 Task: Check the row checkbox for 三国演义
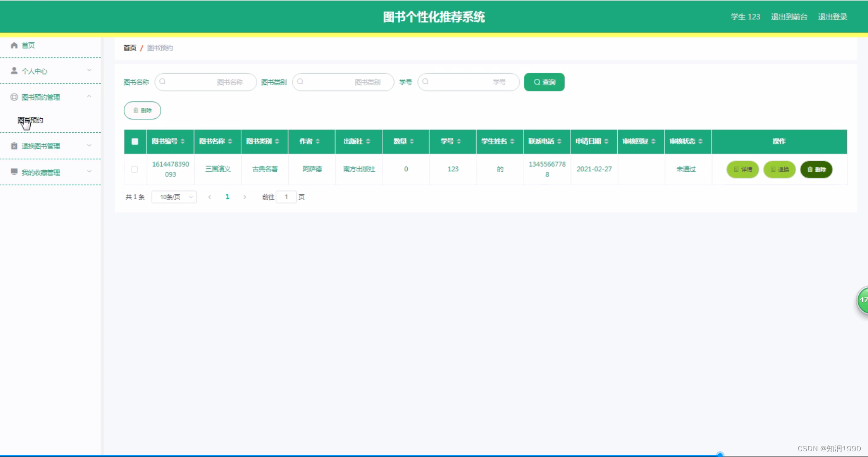point(134,169)
